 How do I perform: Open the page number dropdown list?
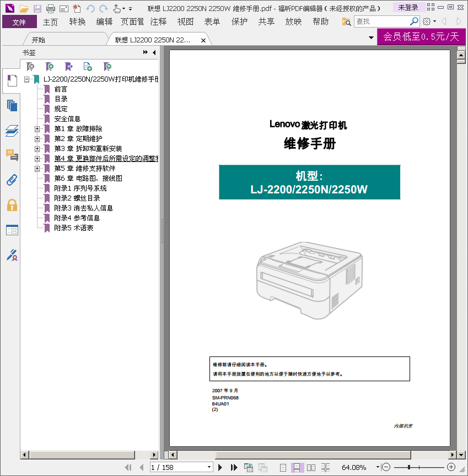coord(209,467)
